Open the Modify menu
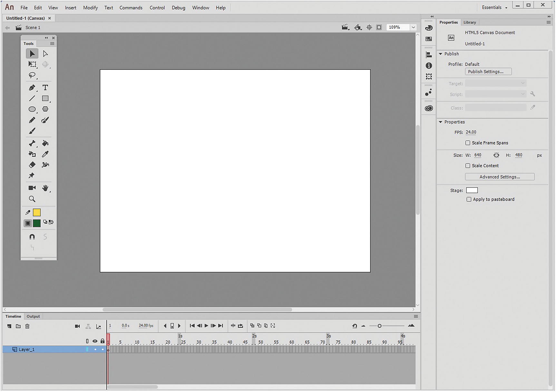556x392 pixels. [90, 8]
